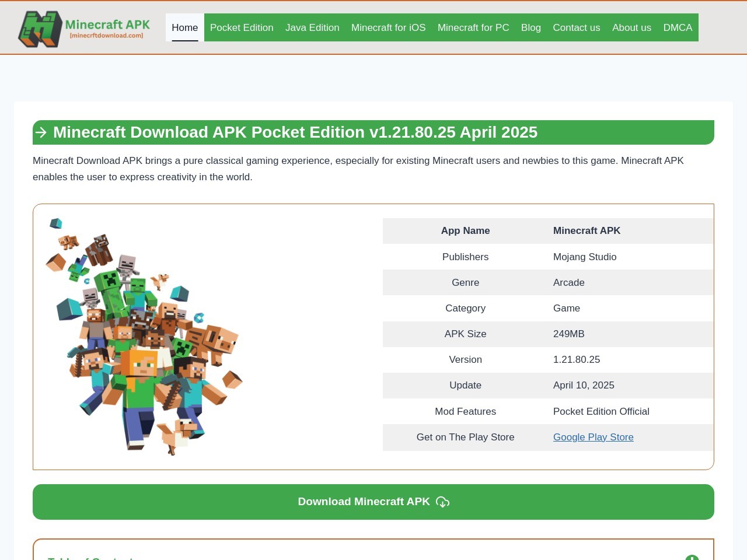Click the 'Publishers' row label
This screenshot has height=560, width=747.
466,257
